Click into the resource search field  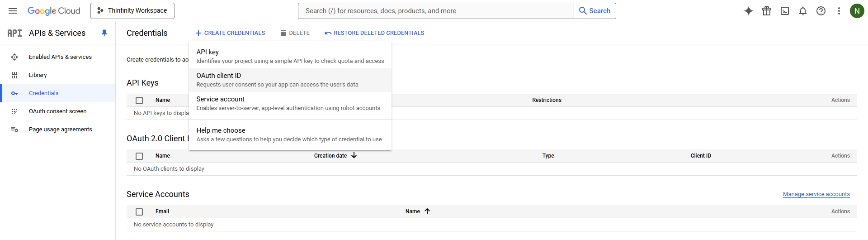[436, 11]
